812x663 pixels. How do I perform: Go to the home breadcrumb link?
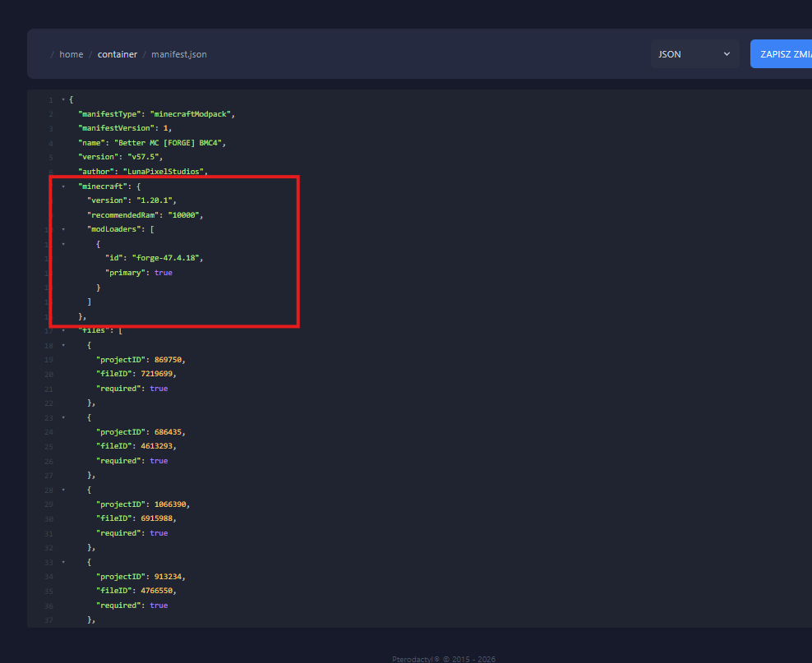point(71,54)
